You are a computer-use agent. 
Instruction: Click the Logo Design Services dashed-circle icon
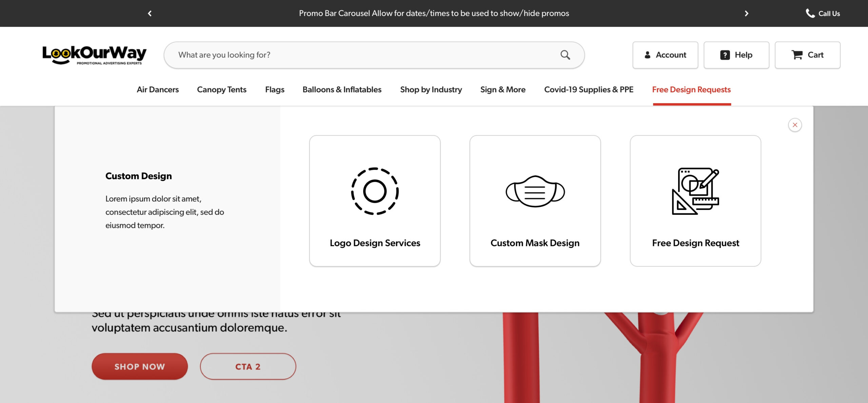coord(375,191)
